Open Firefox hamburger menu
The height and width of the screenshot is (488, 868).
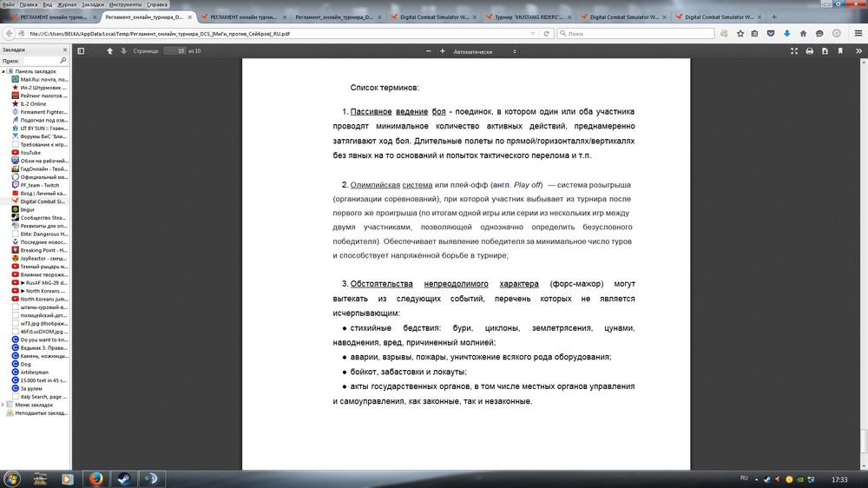click(x=858, y=34)
